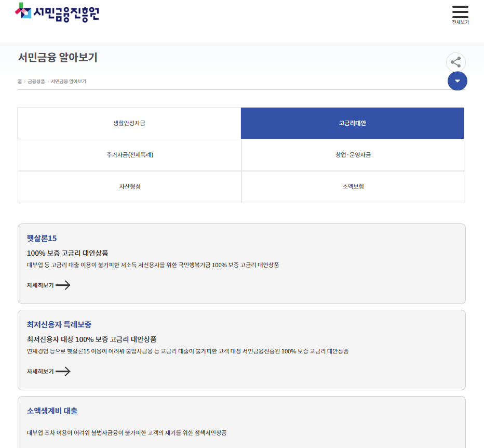Image resolution: width=484 pixels, height=448 pixels.
Task: Click the 서민금융 알아보기 breadcrumb link
Action: coord(68,81)
